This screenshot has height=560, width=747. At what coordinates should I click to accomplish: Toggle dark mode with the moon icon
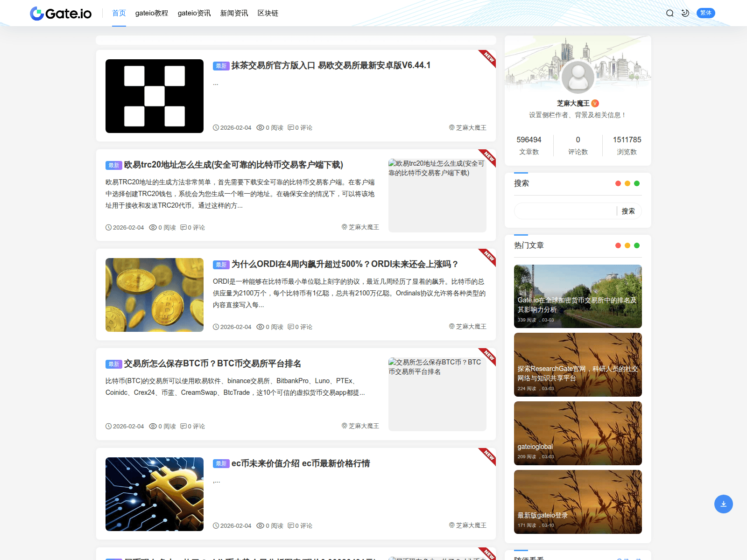(x=685, y=13)
